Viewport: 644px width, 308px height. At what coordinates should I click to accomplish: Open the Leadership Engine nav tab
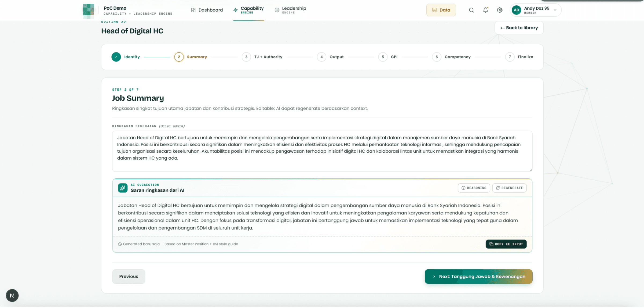pyautogui.click(x=290, y=10)
